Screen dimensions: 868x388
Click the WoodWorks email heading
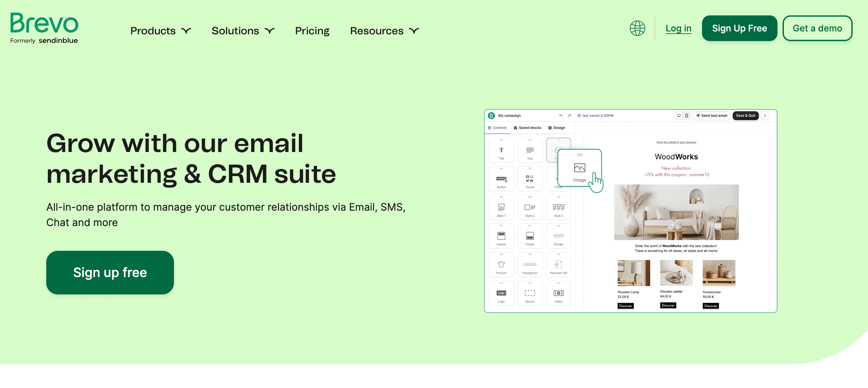(x=676, y=156)
